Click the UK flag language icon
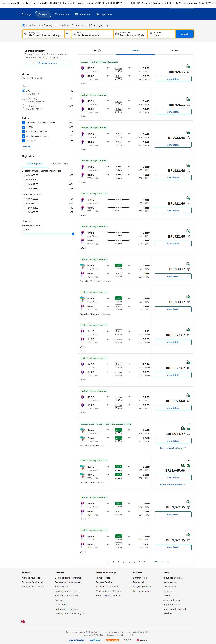This screenshot has width=216, height=644. coord(23,621)
